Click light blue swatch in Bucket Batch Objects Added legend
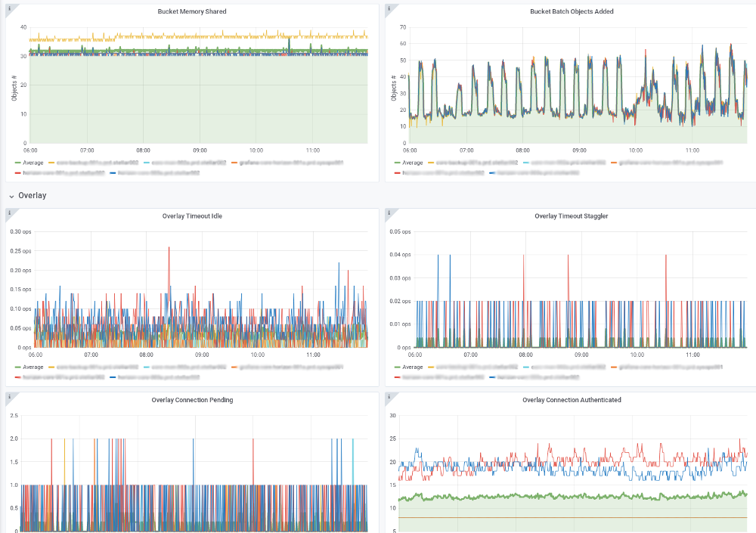756x533 pixels. (x=526, y=163)
